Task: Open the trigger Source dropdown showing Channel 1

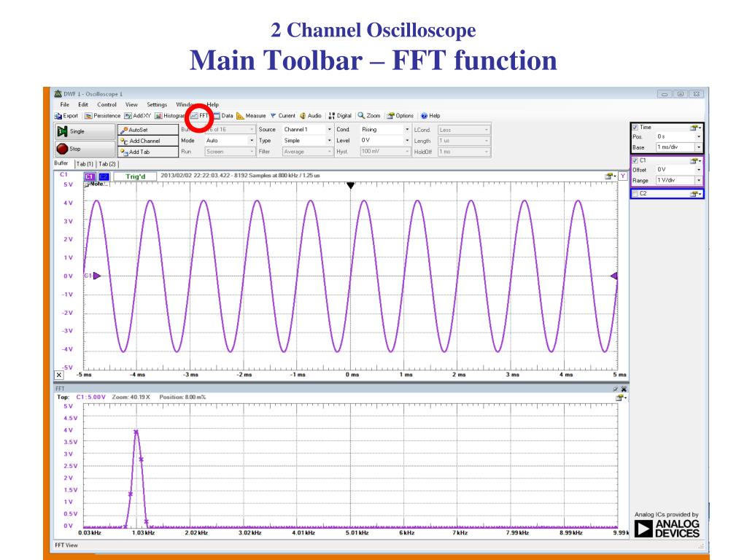Action: (307, 130)
